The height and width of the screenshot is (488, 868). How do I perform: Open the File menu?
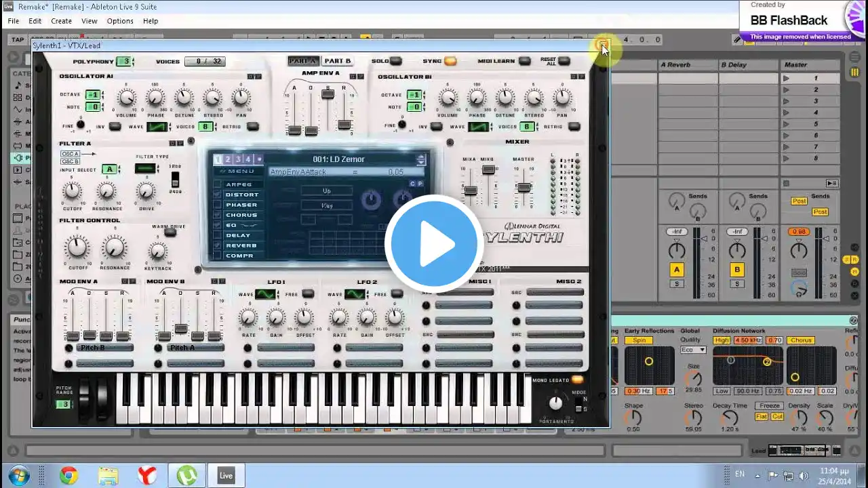pyautogui.click(x=14, y=21)
